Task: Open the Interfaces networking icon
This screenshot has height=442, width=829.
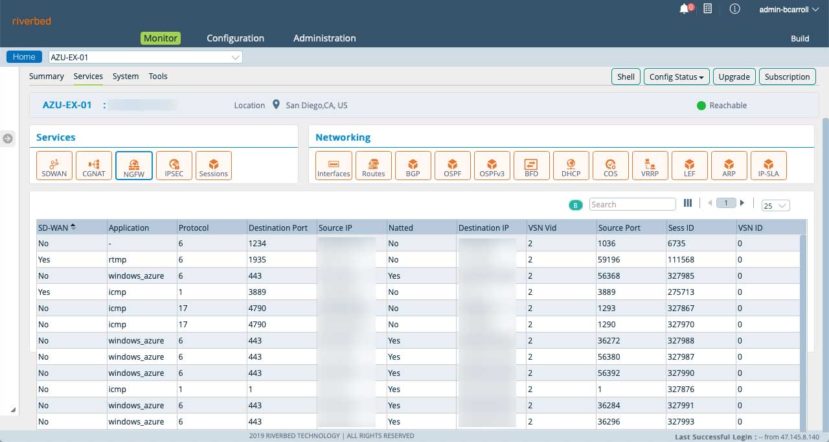Action: tap(334, 165)
